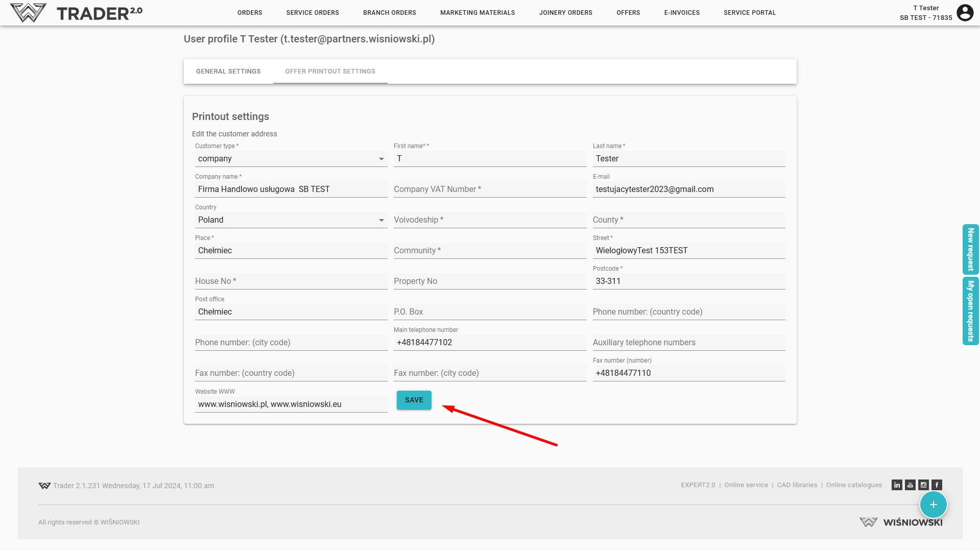Screen dimensions: 980x551
Task: Open the YouTube social icon in footer
Action: 910,485
